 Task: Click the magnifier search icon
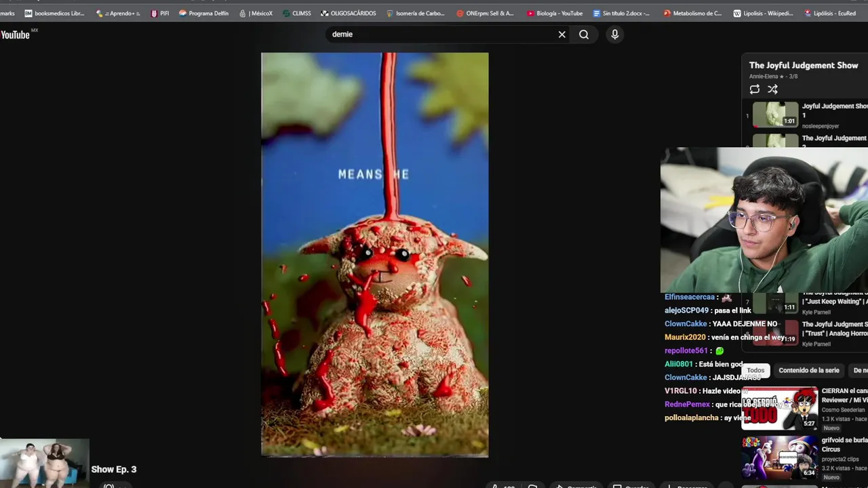point(584,35)
